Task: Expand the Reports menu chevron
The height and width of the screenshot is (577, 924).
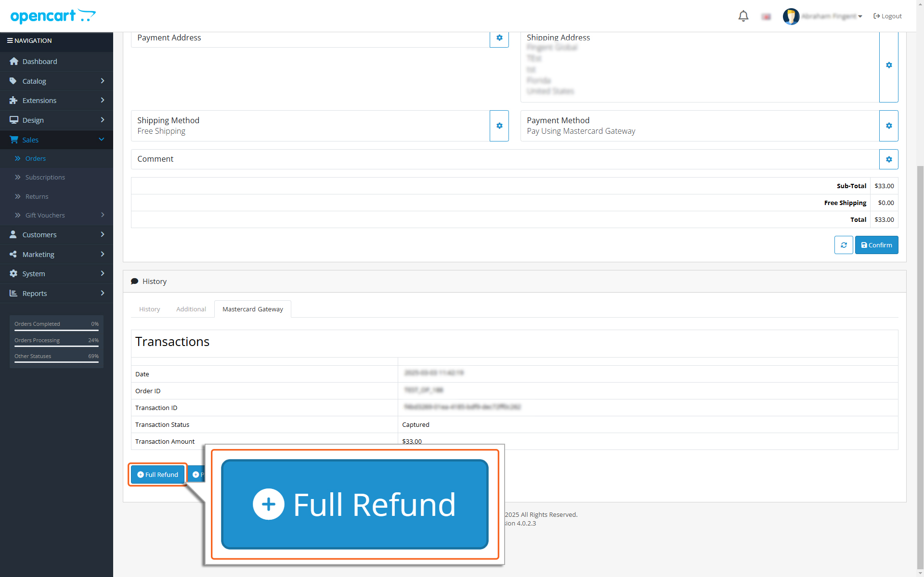Action: 102,293
